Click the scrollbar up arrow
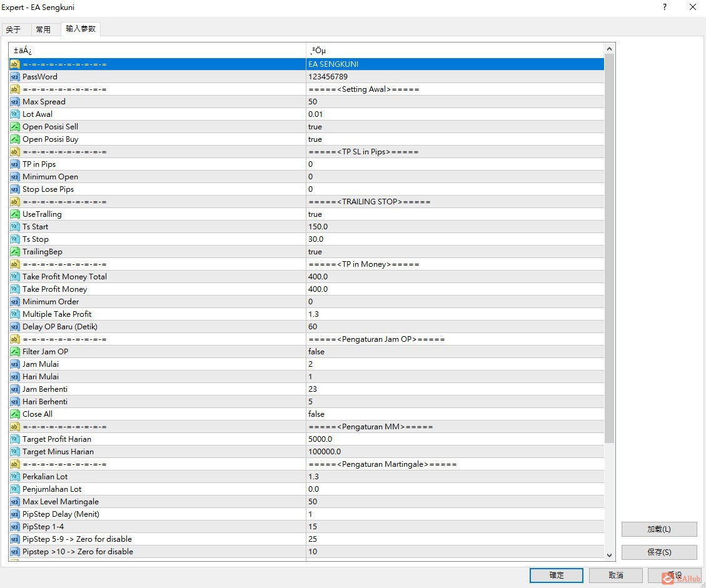The image size is (706, 588). (609, 49)
